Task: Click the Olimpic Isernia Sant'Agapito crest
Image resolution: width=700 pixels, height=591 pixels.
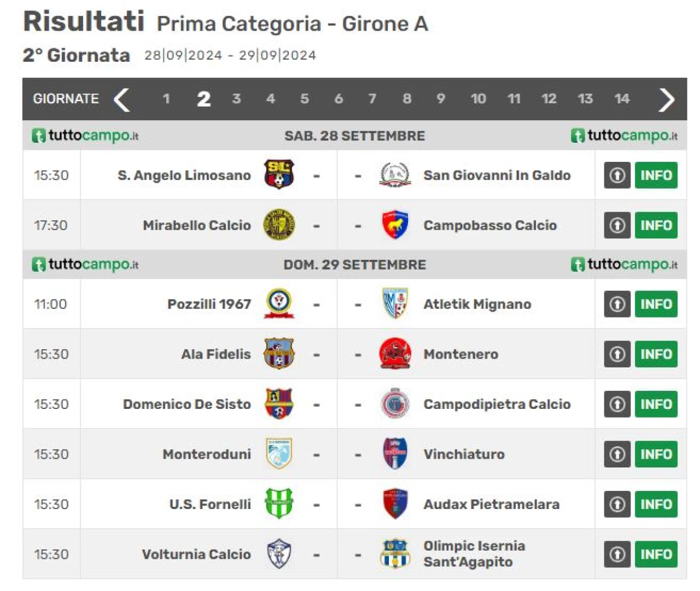Action: (395, 554)
